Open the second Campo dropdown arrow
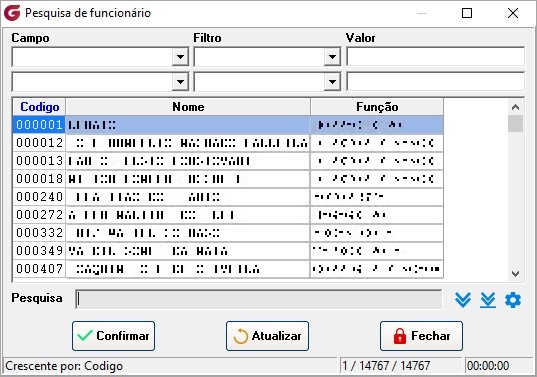The image size is (537, 377). 180,82
